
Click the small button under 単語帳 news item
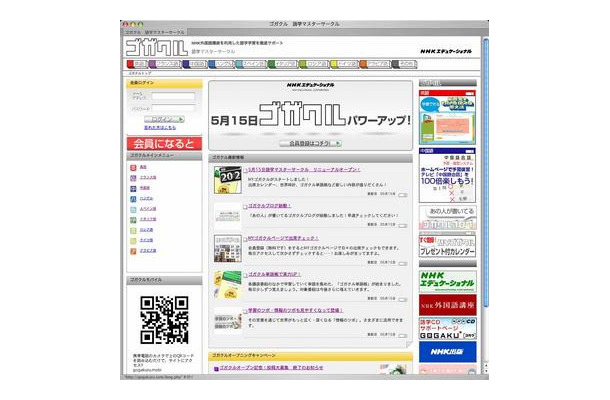[x=403, y=300]
